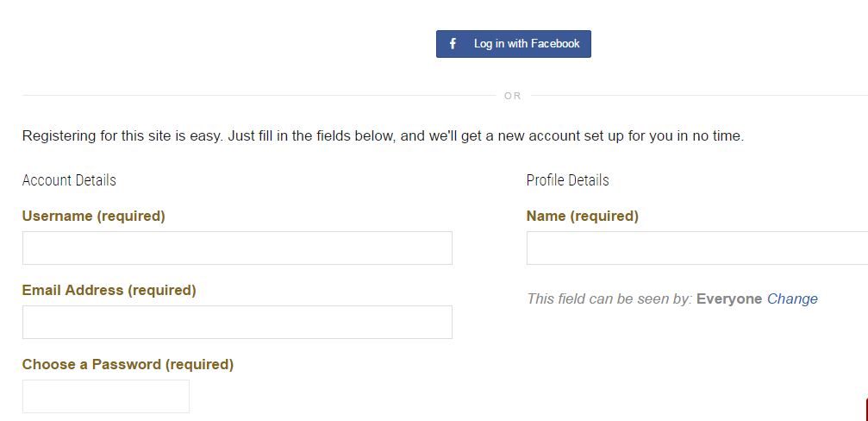Click the Name (required) label
This screenshot has width=868, height=421.
coord(583,216)
